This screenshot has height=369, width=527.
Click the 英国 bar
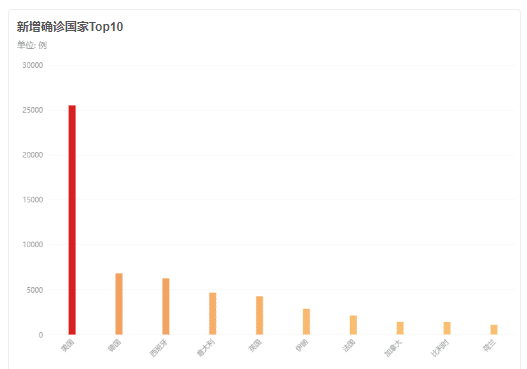point(259,315)
